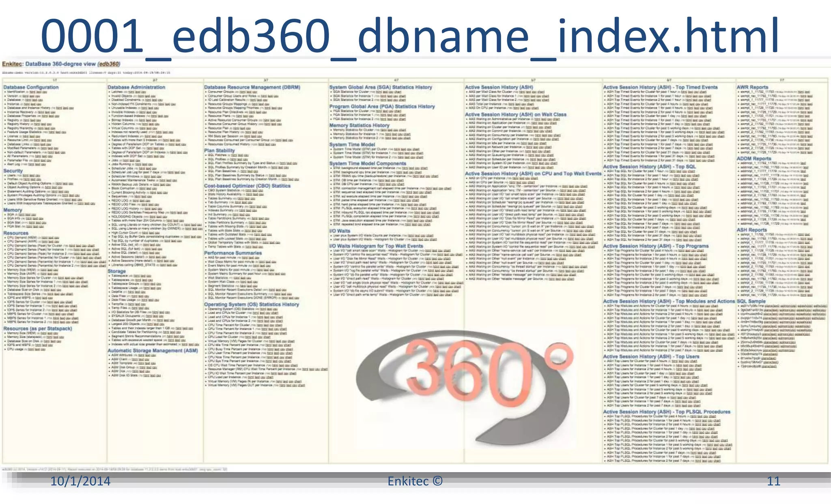Click the Enkitec © footer text
Image resolution: width=831 pixels, height=504 pixels.
click(x=415, y=481)
